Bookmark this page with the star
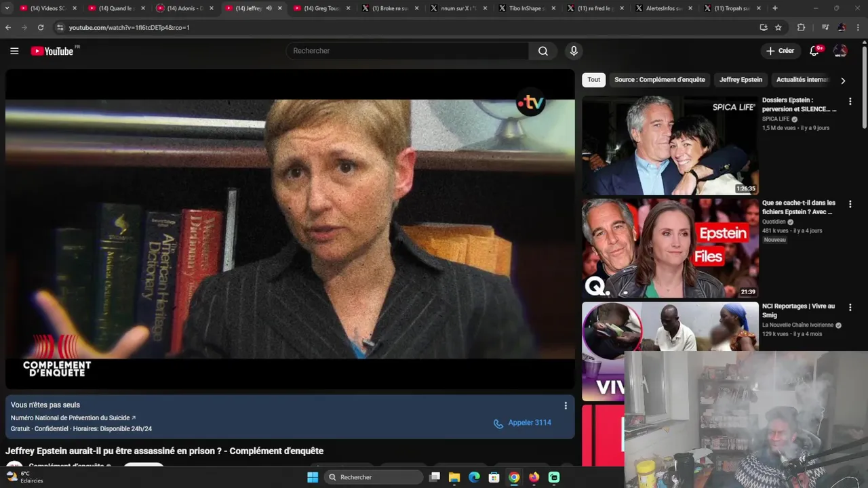This screenshot has height=488, width=868. tap(778, 27)
